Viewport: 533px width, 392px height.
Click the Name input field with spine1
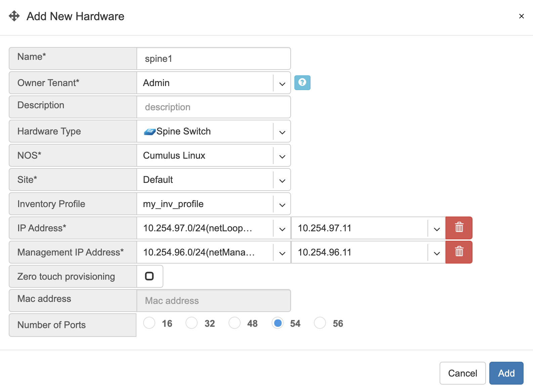214,58
